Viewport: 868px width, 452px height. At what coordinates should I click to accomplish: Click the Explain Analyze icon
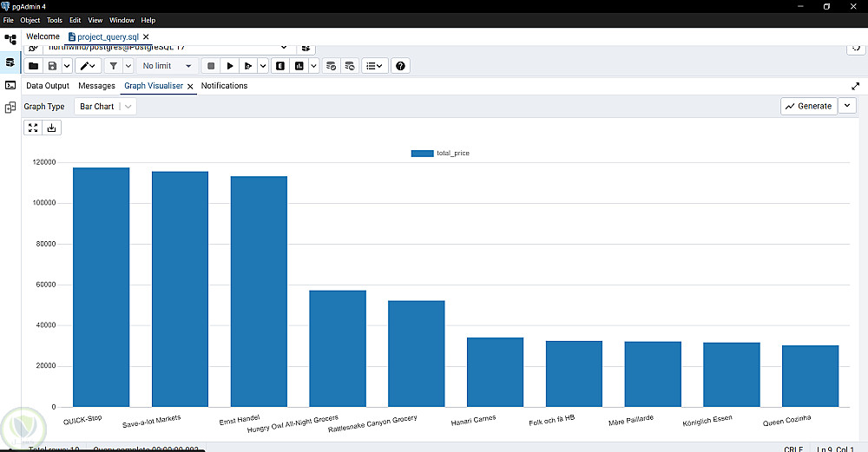299,66
